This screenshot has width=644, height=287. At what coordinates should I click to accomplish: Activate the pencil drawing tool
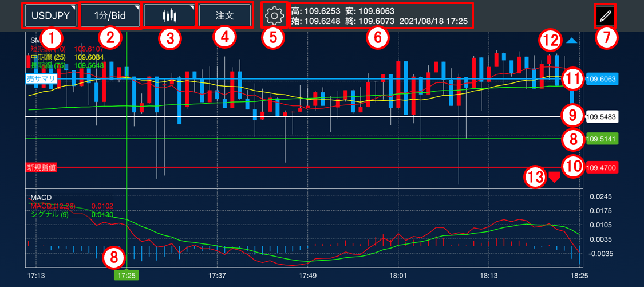pos(604,16)
